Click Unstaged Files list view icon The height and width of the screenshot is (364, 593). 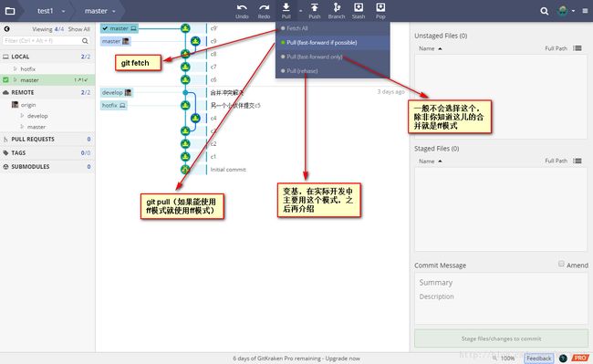(x=577, y=48)
